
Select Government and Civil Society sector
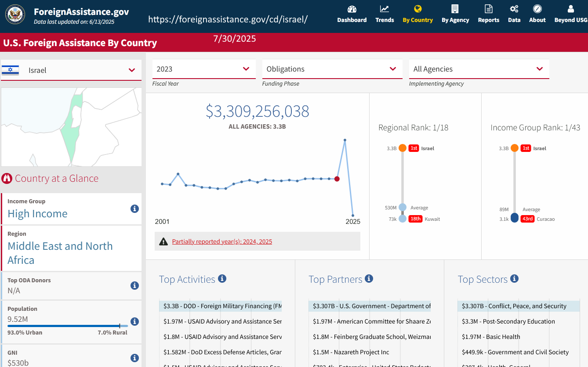[x=519, y=352]
